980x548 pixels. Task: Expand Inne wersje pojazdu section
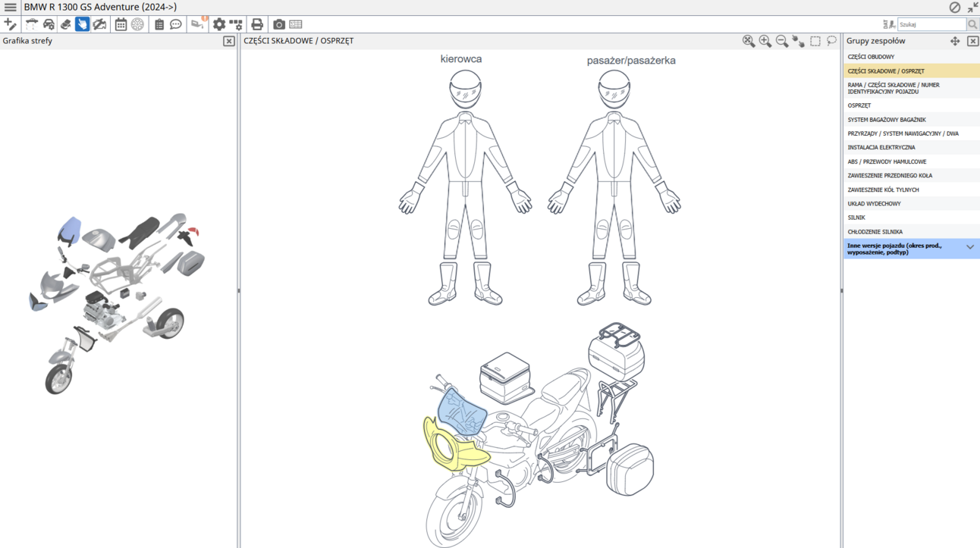(x=970, y=248)
